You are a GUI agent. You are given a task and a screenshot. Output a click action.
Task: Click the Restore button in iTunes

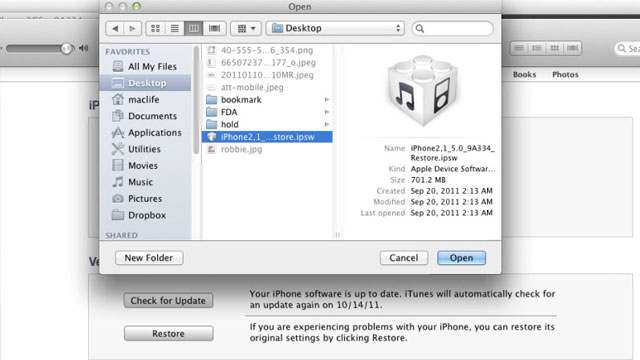pos(168,333)
